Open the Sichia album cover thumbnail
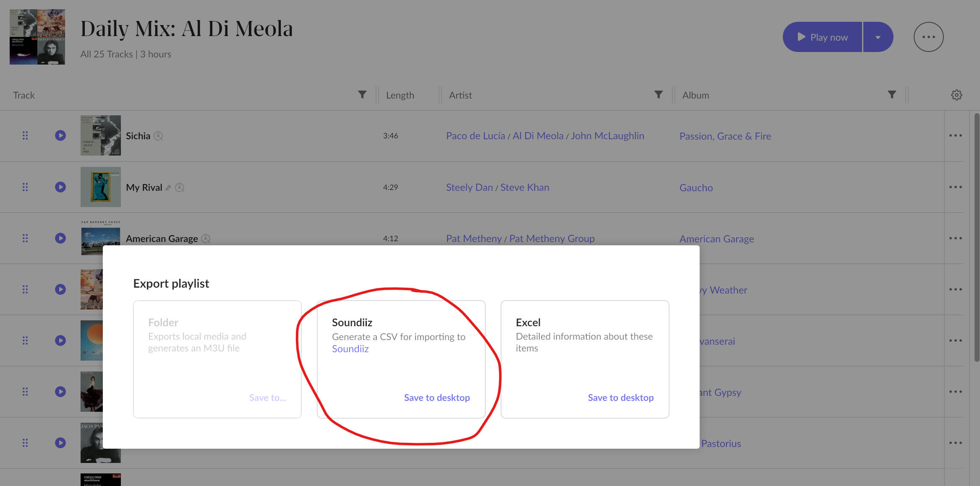Screen dimensions: 980x486 point(101,135)
